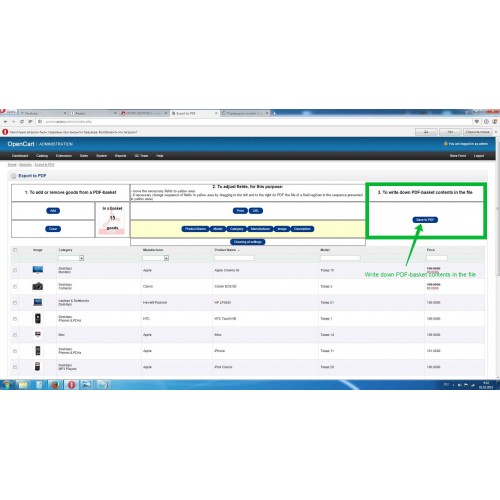
Task: Click the Model filter input field
Action: (x=340, y=258)
